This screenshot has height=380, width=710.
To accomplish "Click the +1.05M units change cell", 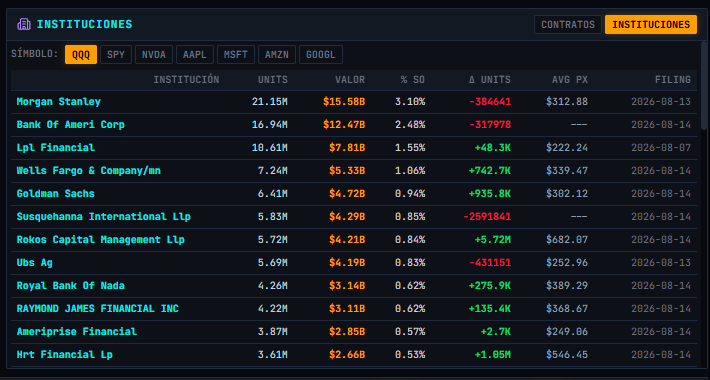I will 493,355.
